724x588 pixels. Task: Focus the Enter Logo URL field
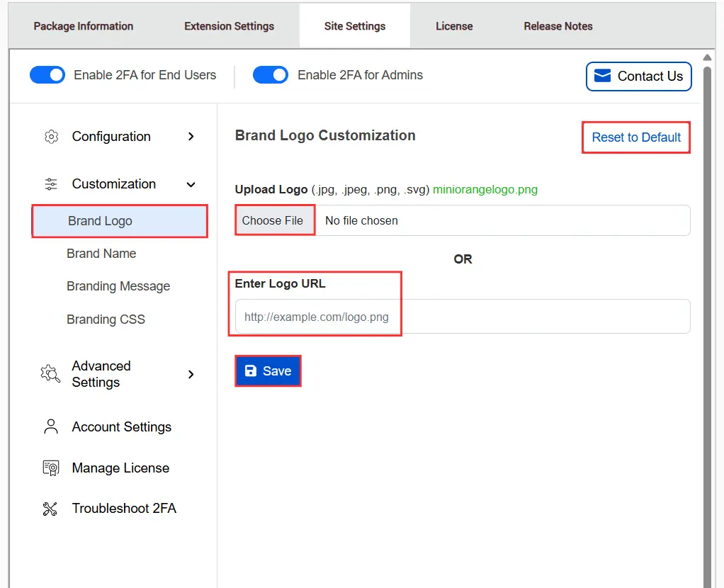point(462,317)
